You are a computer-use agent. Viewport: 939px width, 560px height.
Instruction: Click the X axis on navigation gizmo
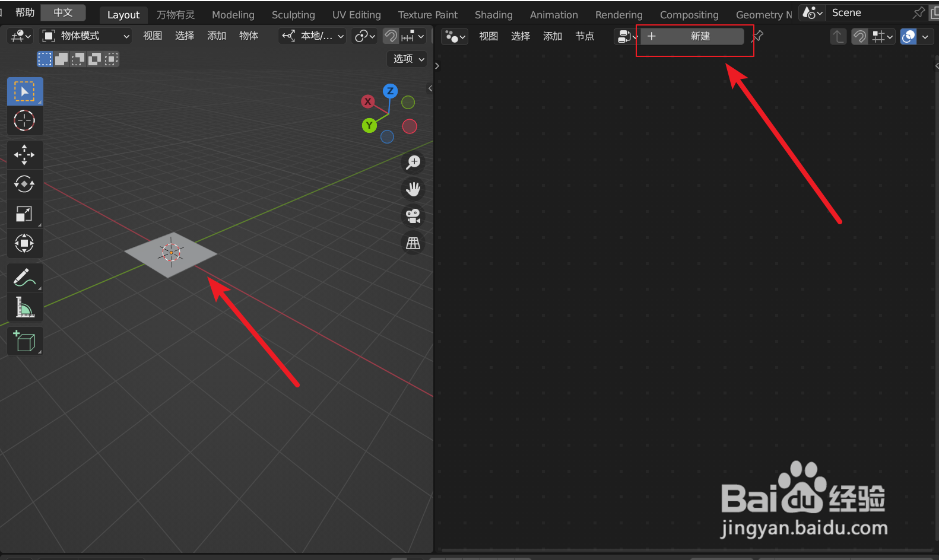(368, 101)
